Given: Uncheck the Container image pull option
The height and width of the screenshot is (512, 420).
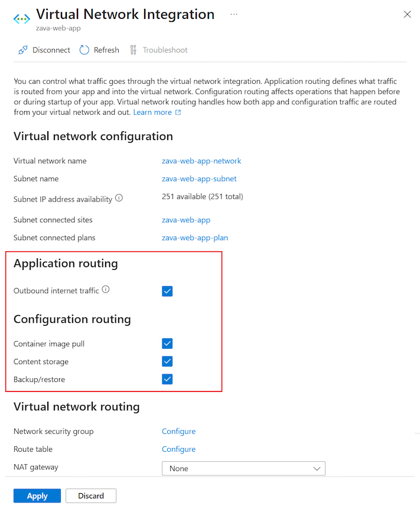Looking at the screenshot, I should pos(167,344).
